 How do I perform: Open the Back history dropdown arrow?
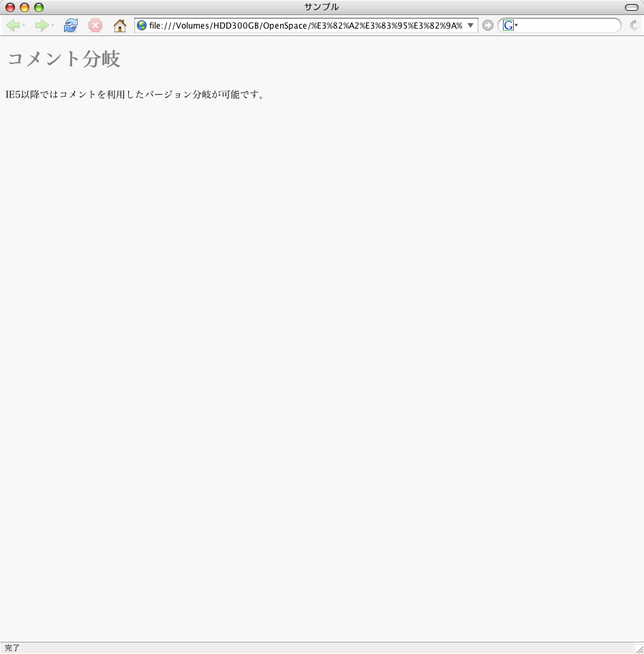pos(24,25)
